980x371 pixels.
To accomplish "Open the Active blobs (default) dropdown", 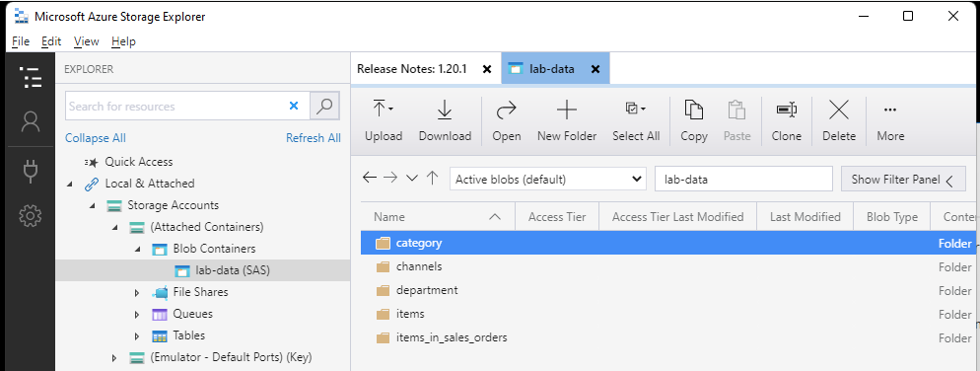I will coord(547,179).
